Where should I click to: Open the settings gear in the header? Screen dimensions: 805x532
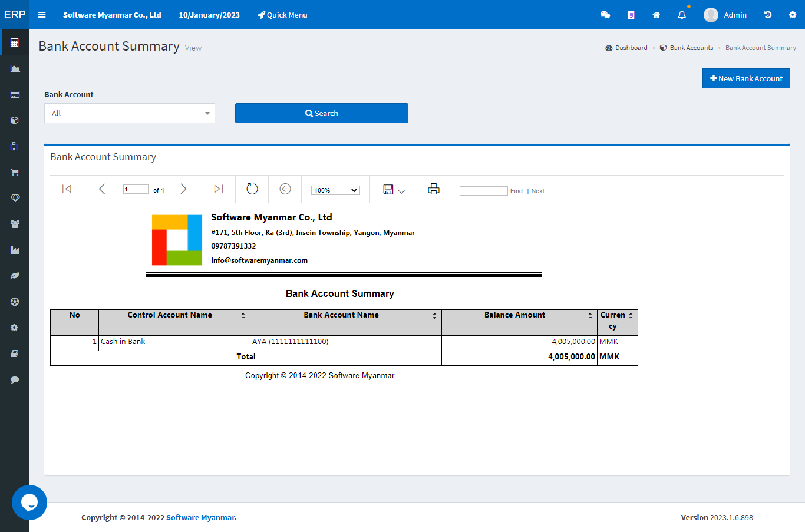793,15
